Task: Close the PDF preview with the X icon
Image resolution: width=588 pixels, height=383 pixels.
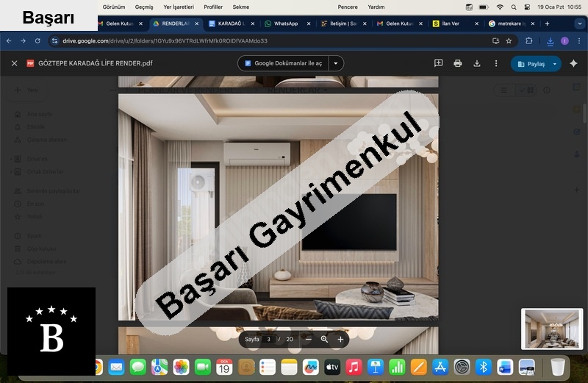Action: (14, 64)
